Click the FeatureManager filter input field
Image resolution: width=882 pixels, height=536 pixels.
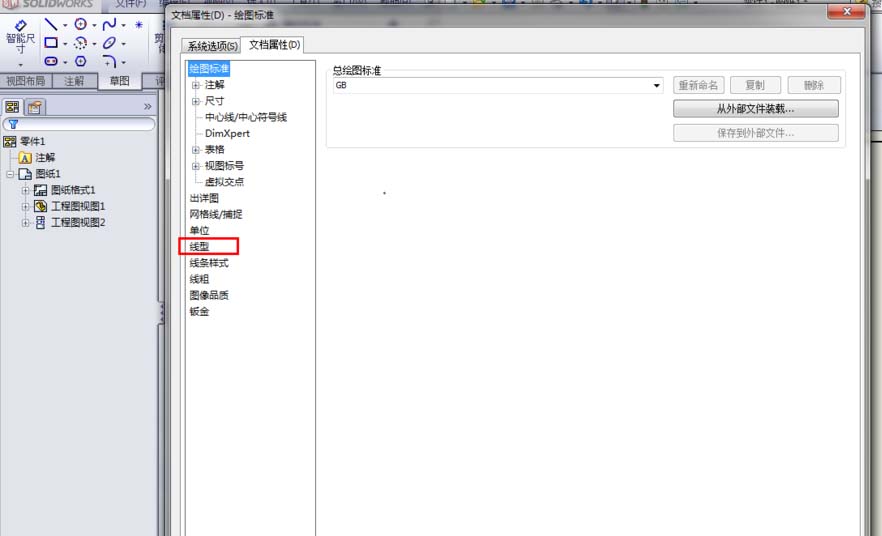coord(79,124)
